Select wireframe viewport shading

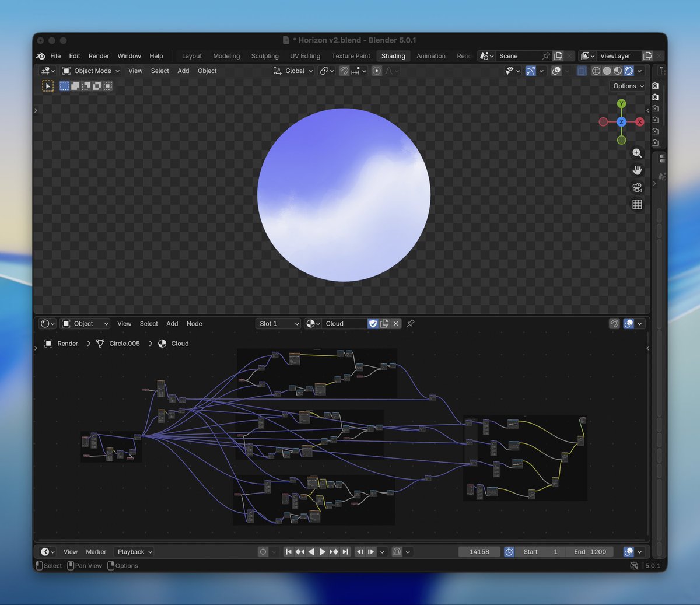tap(596, 71)
